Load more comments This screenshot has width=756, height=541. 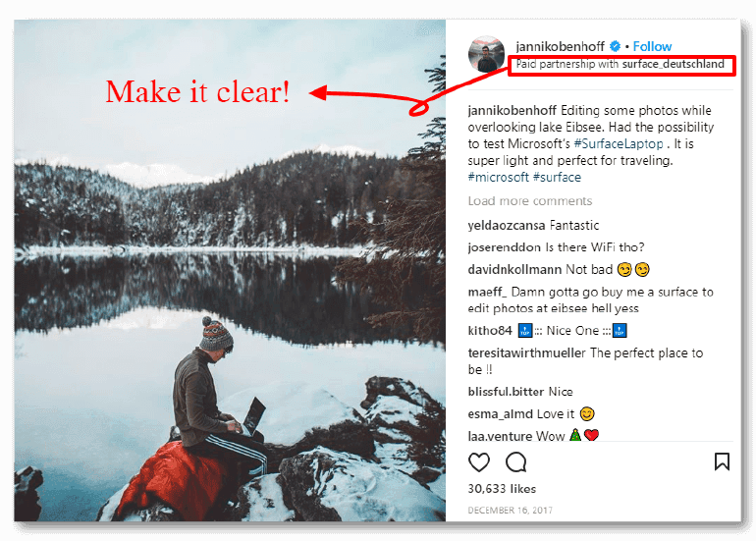pyautogui.click(x=530, y=201)
